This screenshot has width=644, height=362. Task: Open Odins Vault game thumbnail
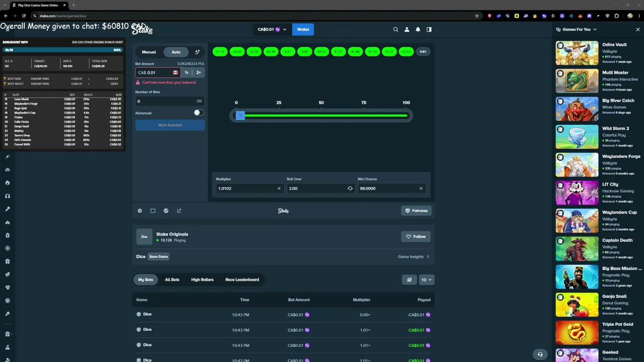[577, 53]
